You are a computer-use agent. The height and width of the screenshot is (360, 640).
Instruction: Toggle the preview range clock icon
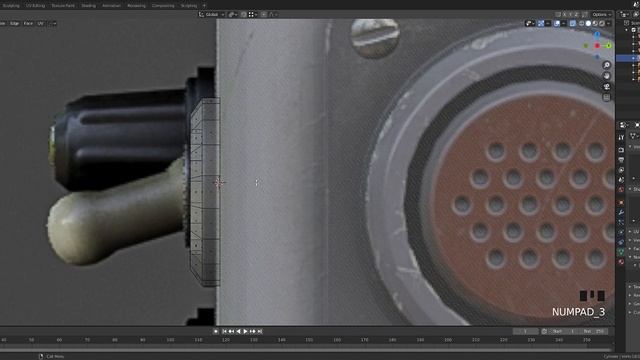[x=544, y=331]
